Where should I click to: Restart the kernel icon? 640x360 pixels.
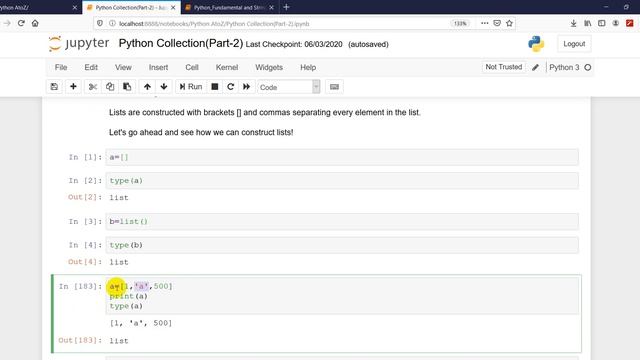point(231,87)
